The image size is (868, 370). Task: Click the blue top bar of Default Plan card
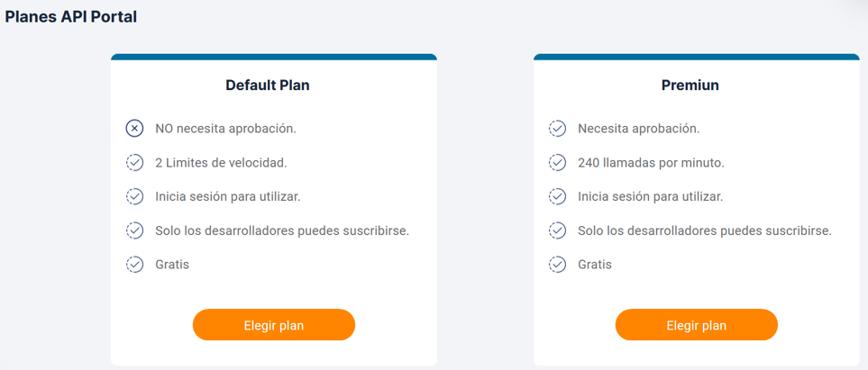click(x=274, y=57)
